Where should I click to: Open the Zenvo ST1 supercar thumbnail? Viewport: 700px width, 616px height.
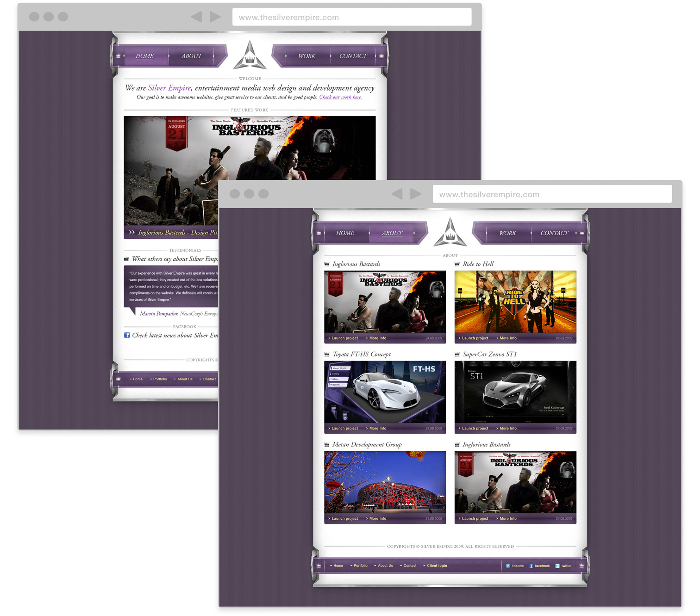tap(515, 392)
